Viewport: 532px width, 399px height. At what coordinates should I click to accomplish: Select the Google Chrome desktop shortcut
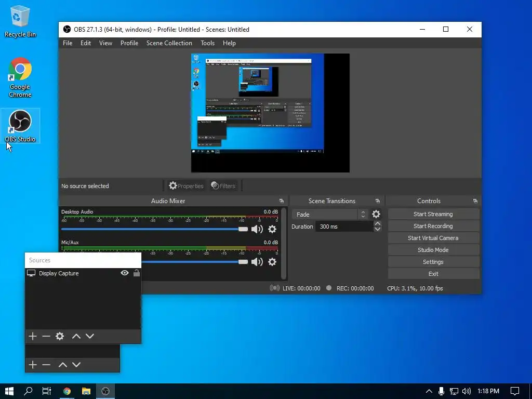[20, 78]
